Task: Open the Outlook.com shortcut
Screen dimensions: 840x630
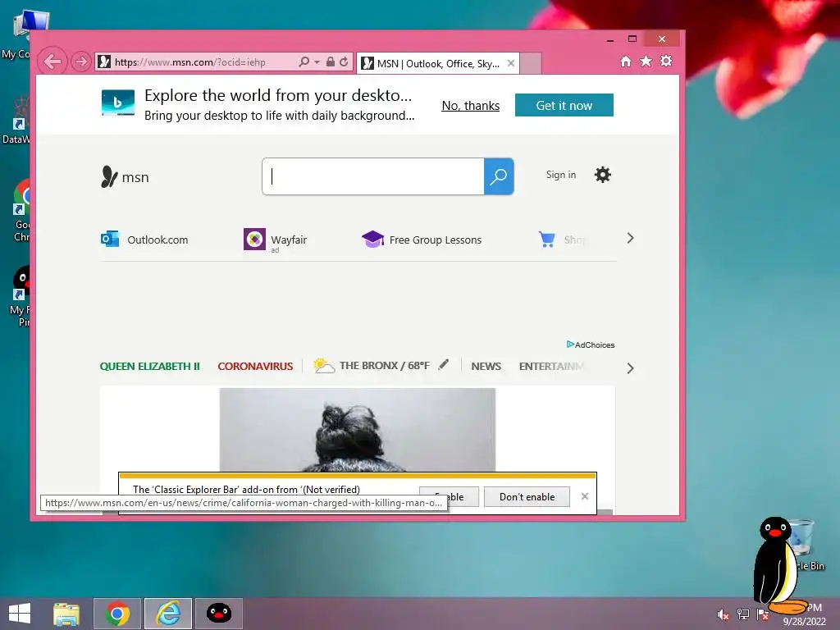Action: click(x=144, y=240)
